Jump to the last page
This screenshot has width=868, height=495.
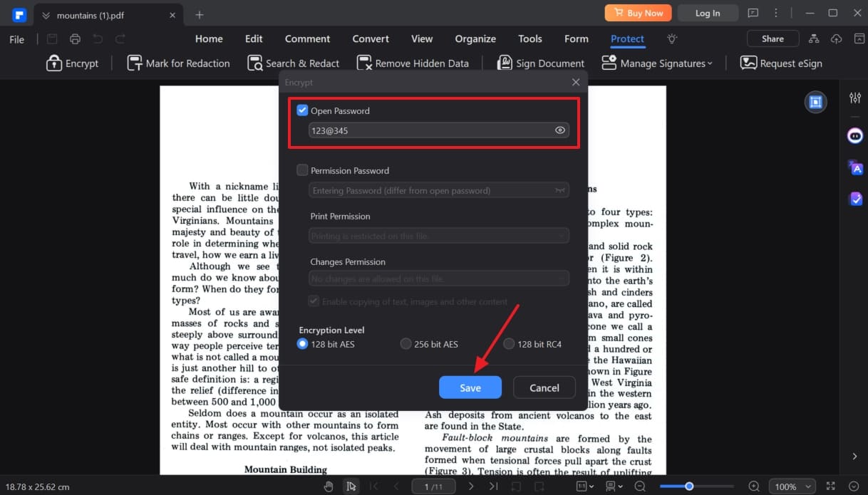[x=493, y=486]
